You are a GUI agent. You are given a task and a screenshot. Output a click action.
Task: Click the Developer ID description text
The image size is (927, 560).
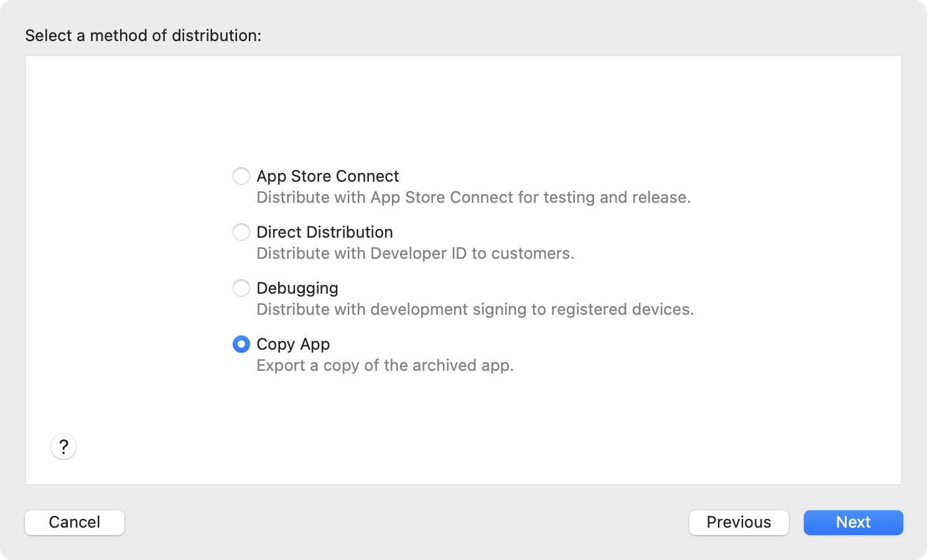[416, 253]
